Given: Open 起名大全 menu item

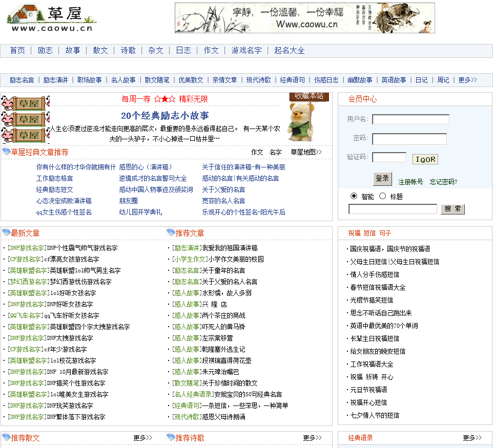Looking at the screenshot, I should (x=290, y=51).
